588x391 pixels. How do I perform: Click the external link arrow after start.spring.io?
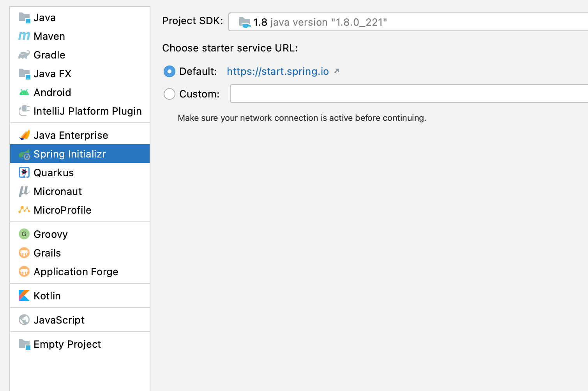337,71
